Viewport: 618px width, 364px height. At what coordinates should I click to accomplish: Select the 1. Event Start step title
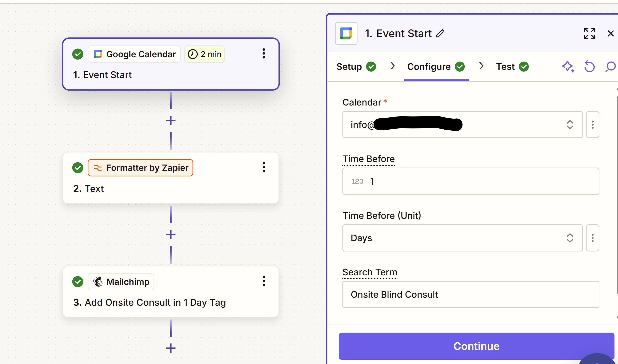click(x=102, y=75)
